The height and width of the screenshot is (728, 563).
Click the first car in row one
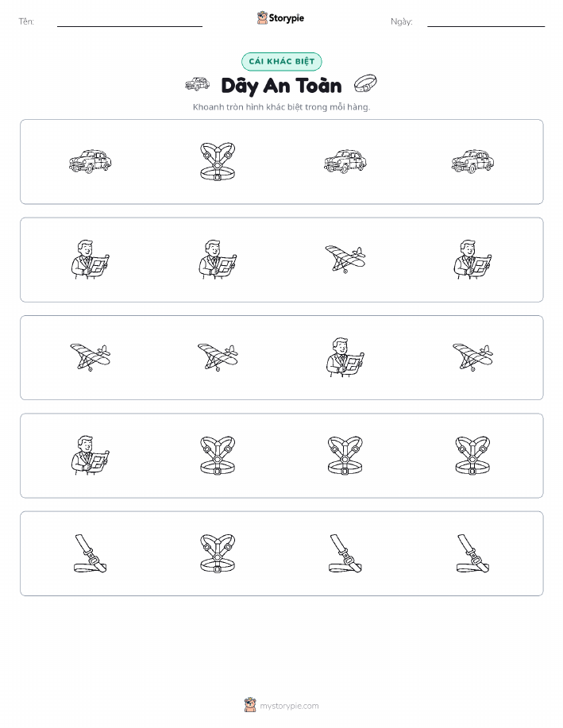(x=90, y=162)
